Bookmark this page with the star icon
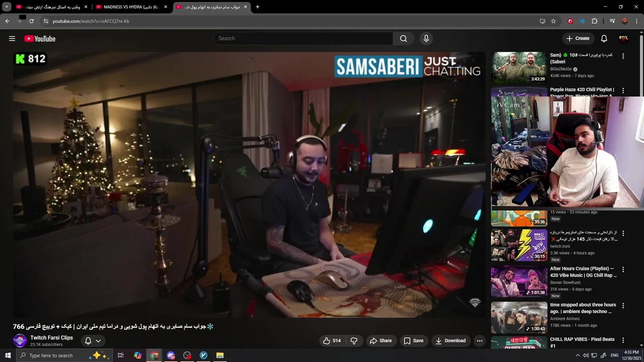Image resolution: width=644 pixels, height=362 pixels. pyautogui.click(x=553, y=21)
